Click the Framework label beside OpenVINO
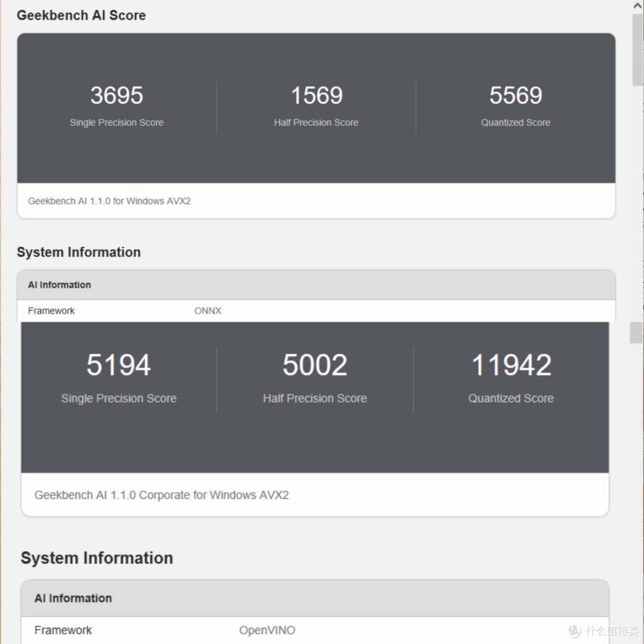The image size is (644, 644). pyautogui.click(x=63, y=630)
